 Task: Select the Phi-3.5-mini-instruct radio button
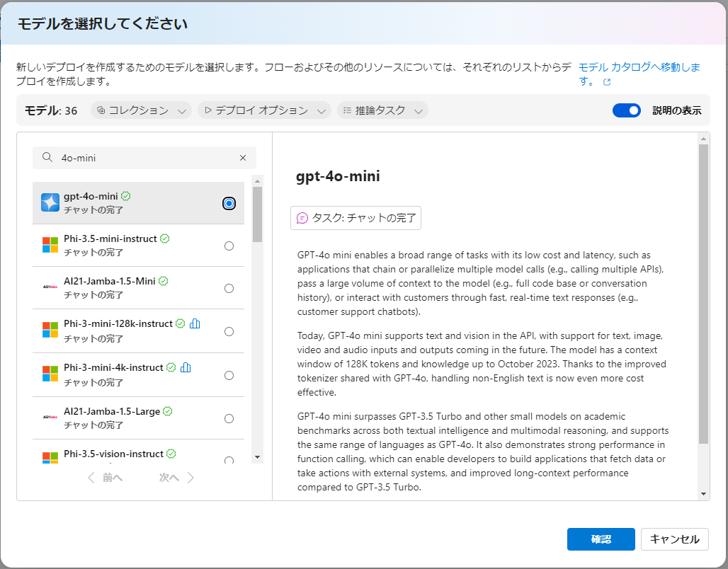(229, 246)
